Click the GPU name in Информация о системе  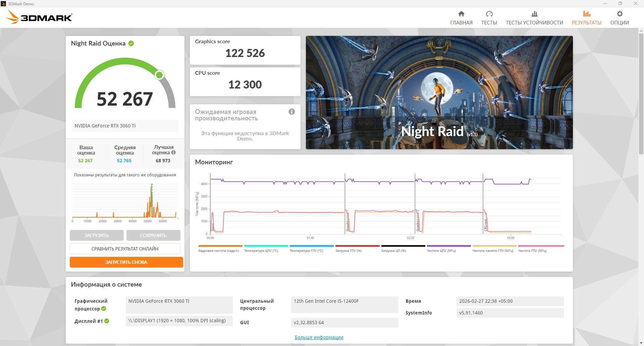[179, 304]
